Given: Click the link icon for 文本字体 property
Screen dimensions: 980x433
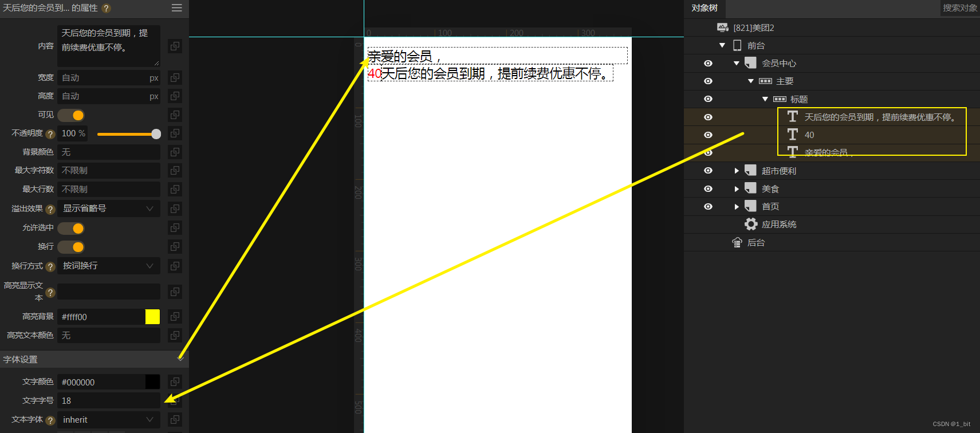Looking at the screenshot, I should pos(175,419).
